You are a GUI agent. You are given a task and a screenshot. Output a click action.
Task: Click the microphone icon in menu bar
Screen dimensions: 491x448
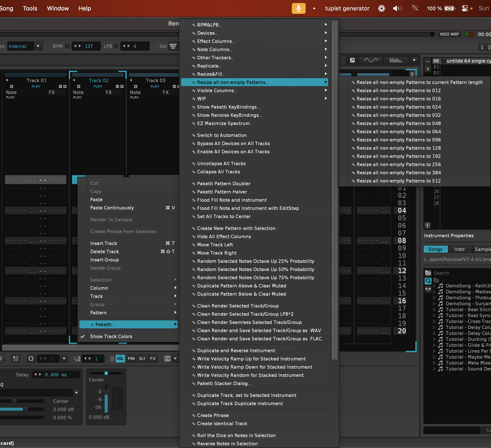coord(298,8)
